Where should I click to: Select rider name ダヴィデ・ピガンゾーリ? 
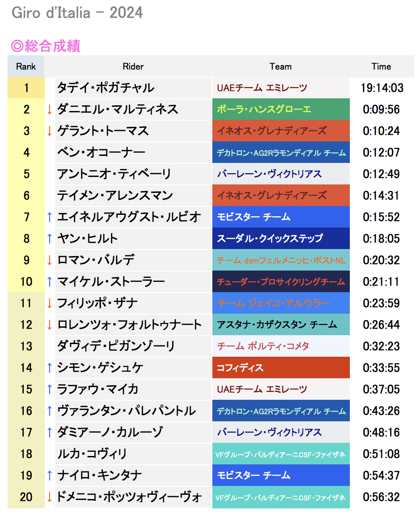pyautogui.click(x=116, y=346)
